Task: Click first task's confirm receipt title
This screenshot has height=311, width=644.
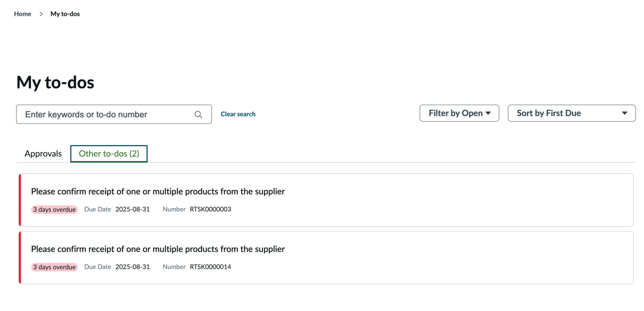Action: pos(158,192)
